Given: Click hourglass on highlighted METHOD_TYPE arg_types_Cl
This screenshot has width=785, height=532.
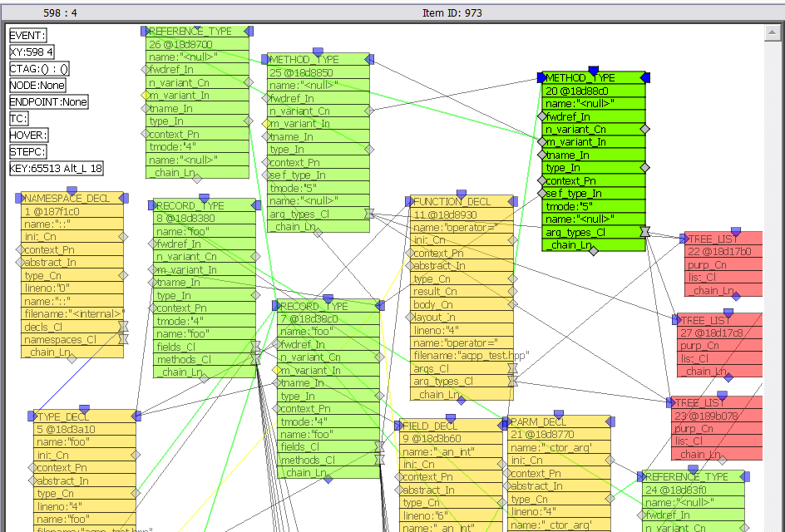Looking at the screenshot, I should [644, 232].
